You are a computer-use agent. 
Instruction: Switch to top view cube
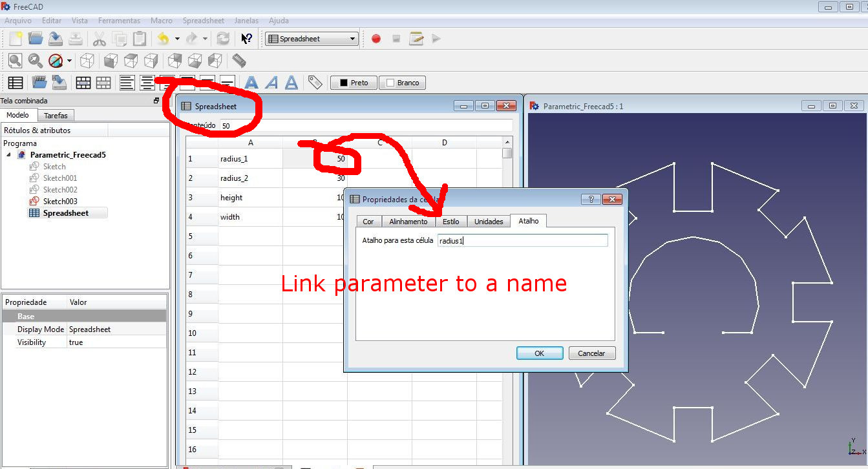[131, 61]
